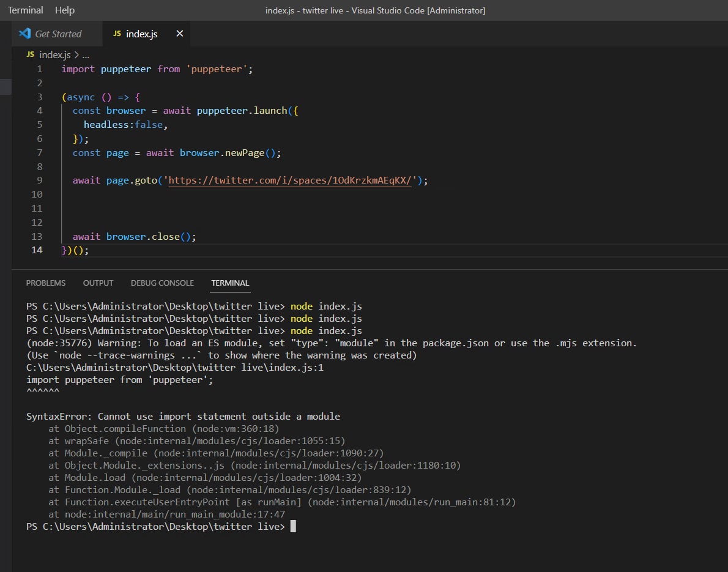
Task: Click the "Function.Module._load" stack trace line
Action: (230, 490)
